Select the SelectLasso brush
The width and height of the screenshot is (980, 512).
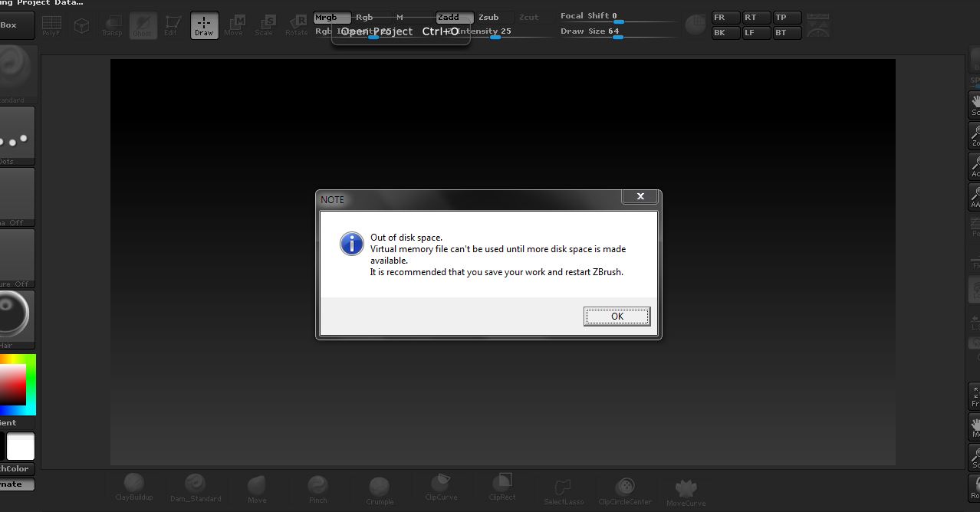coord(564,491)
